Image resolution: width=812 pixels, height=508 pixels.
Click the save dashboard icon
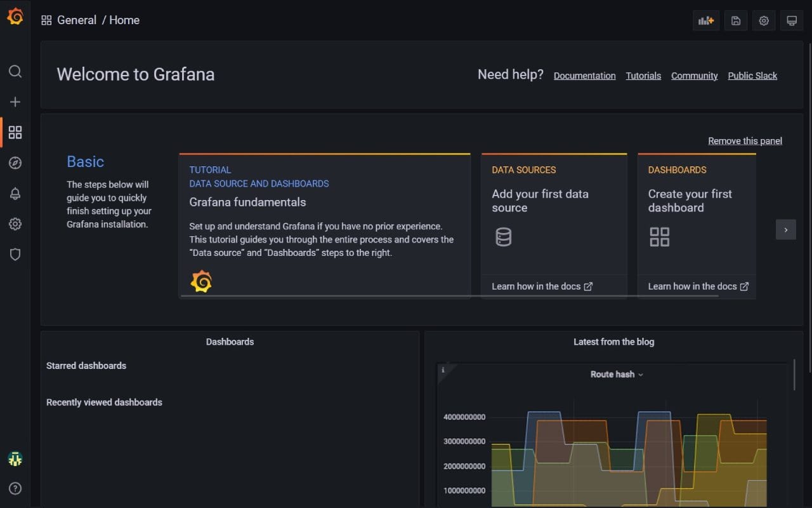click(735, 20)
